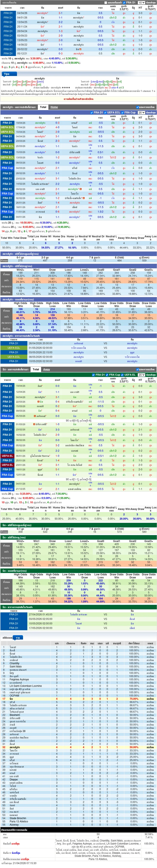Viewport: 157px width, 868px height.
Task: Select the Total tab in Strasbourg results
Action: 43,107
